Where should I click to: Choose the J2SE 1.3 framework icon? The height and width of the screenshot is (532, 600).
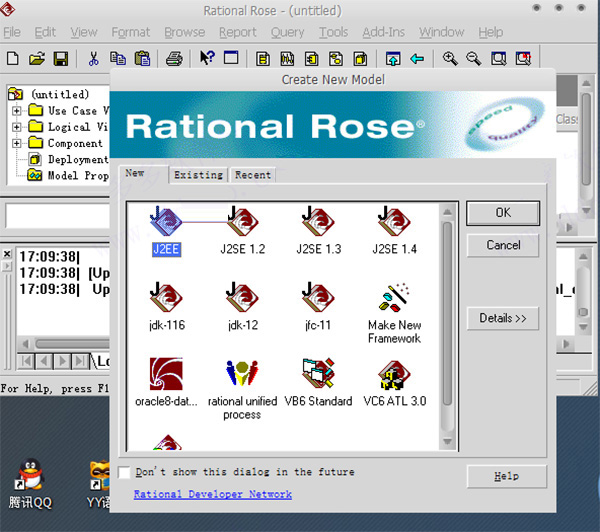click(318, 223)
